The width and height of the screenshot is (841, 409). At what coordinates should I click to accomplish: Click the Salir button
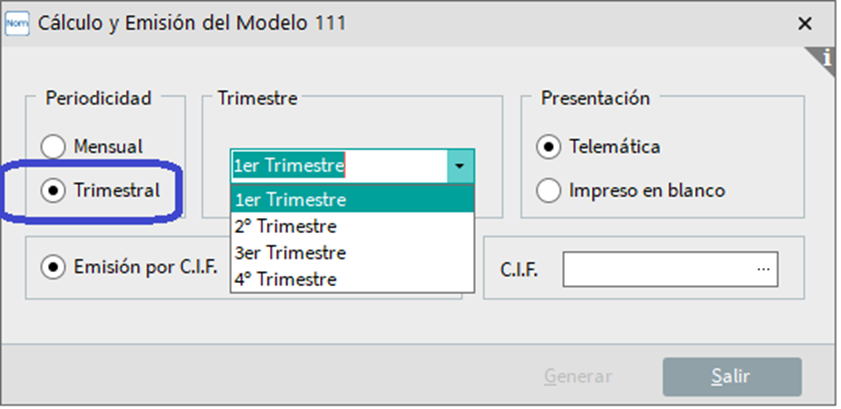tap(732, 377)
